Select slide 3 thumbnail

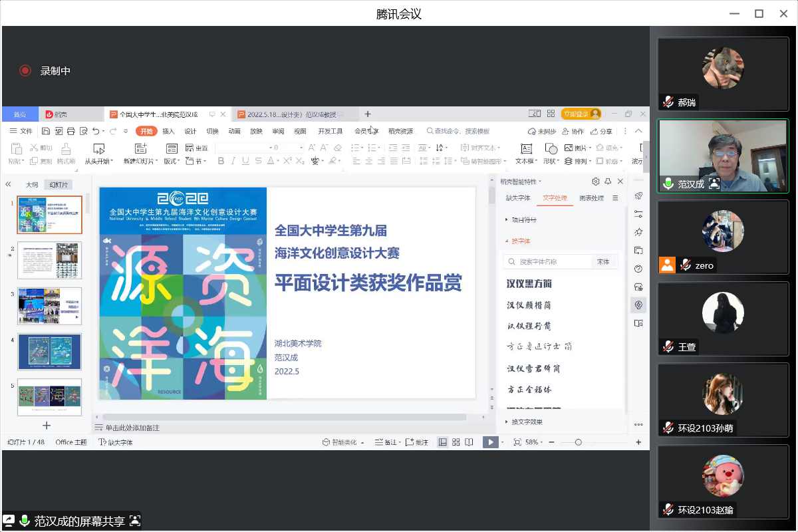tap(50, 306)
